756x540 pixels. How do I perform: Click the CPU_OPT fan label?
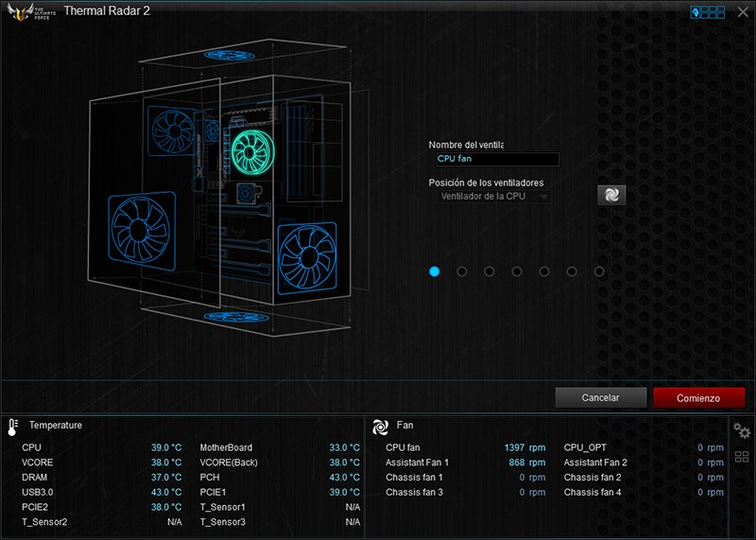(585, 447)
